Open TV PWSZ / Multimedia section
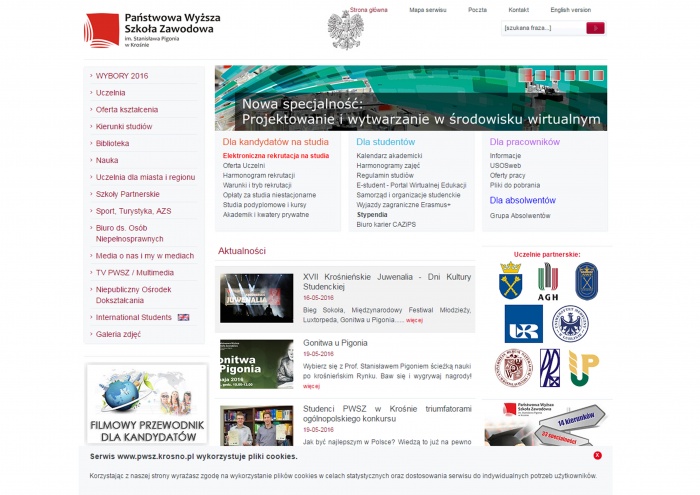This screenshot has width=700, height=495. (135, 273)
